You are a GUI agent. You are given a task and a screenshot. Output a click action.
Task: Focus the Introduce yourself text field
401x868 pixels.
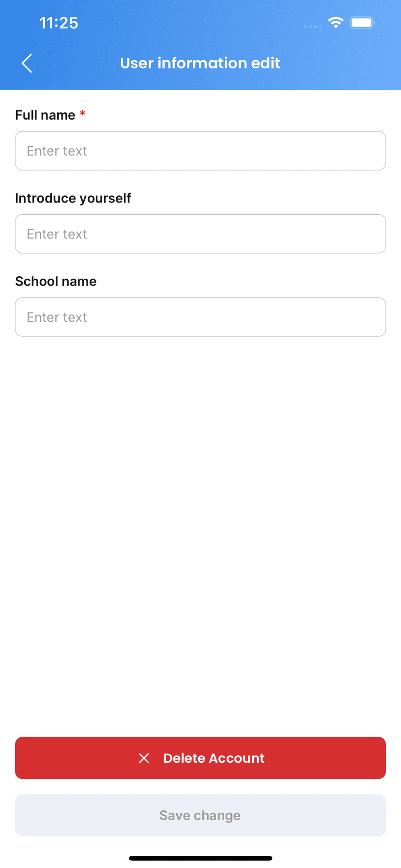coord(200,234)
